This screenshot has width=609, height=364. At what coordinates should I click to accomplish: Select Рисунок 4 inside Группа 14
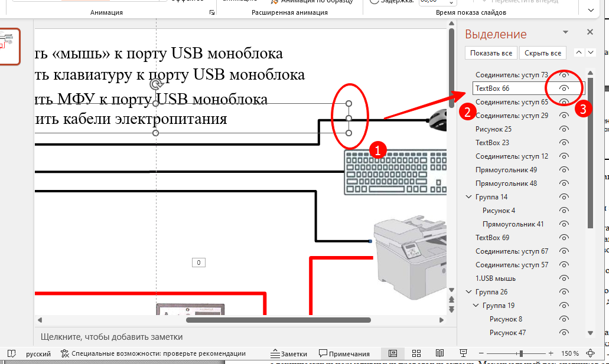point(499,211)
